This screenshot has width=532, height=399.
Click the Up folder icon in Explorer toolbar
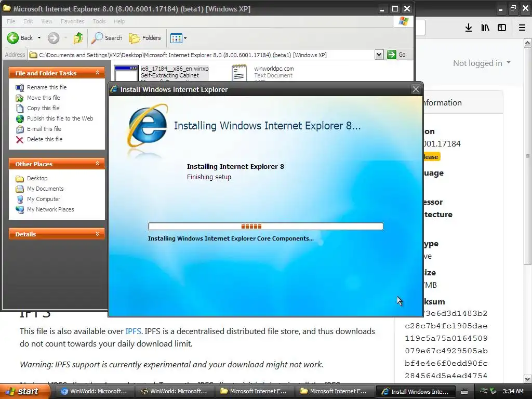coord(78,37)
